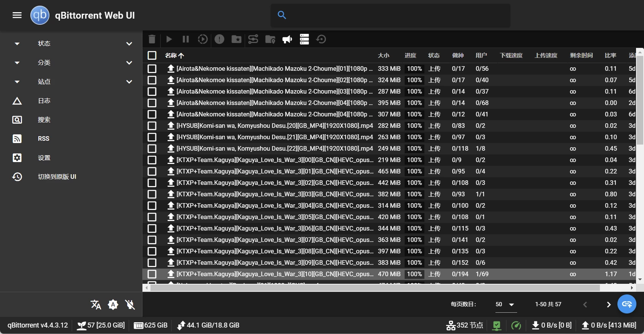The height and width of the screenshot is (334, 644).
Task: Check Machikado Mazoku episode [01] row
Action: point(152,69)
